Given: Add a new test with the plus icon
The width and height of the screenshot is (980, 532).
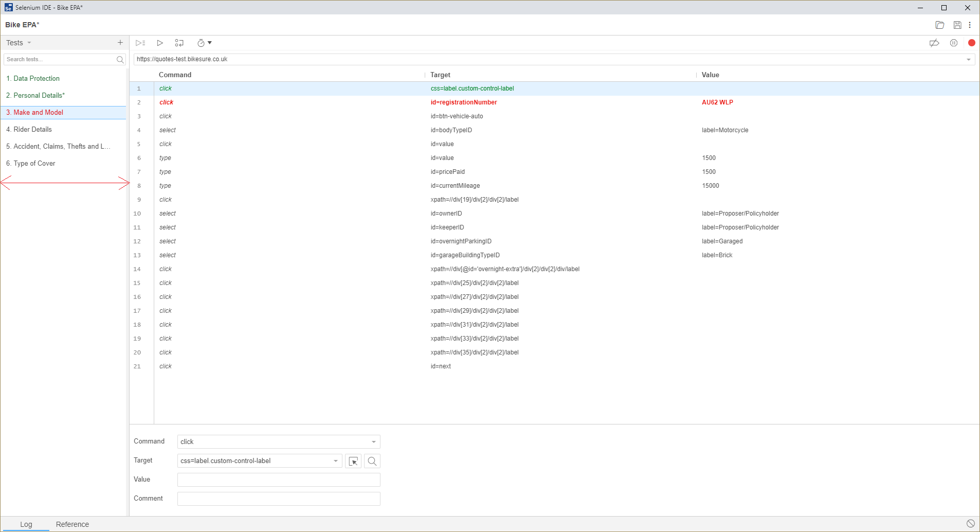Looking at the screenshot, I should point(120,42).
